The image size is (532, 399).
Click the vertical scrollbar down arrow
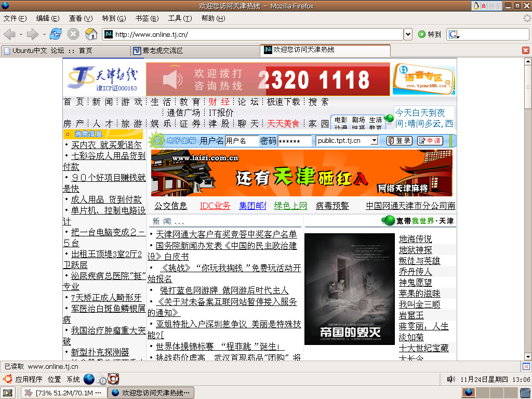528,356
